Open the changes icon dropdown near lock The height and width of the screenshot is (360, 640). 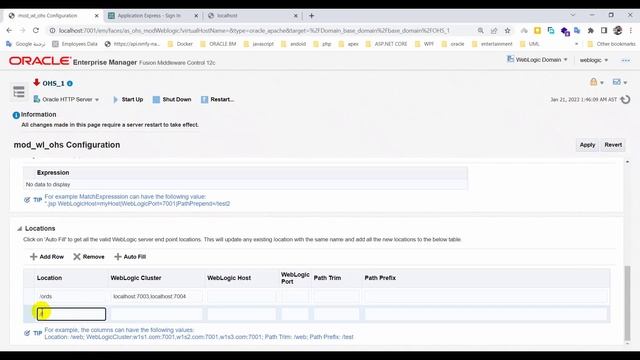(x=620, y=82)
